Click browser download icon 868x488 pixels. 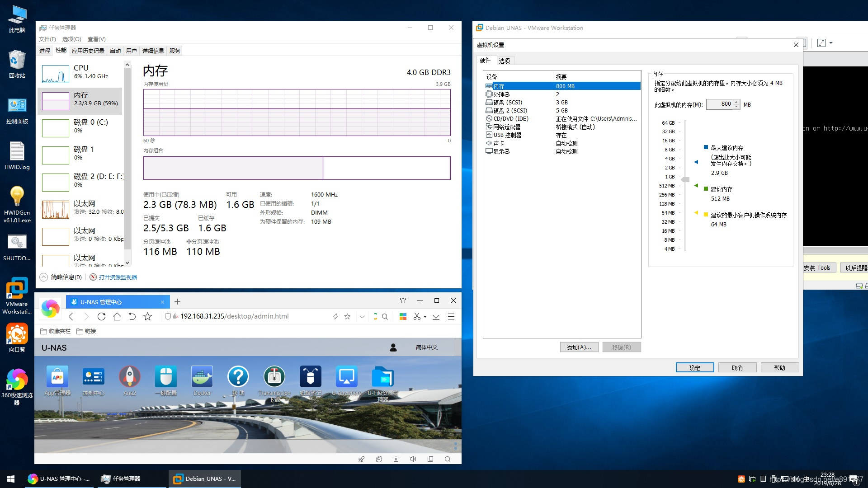point(436,316)
